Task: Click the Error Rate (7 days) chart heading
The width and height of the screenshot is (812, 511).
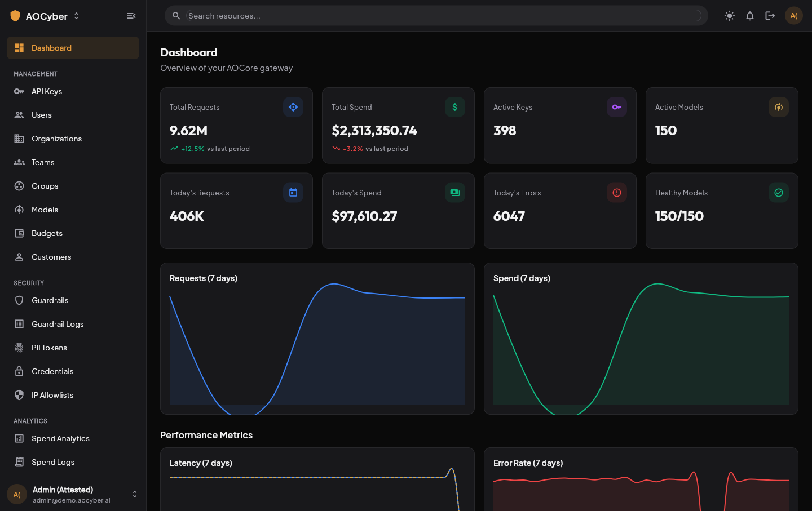Action: [x=528, y=463]
